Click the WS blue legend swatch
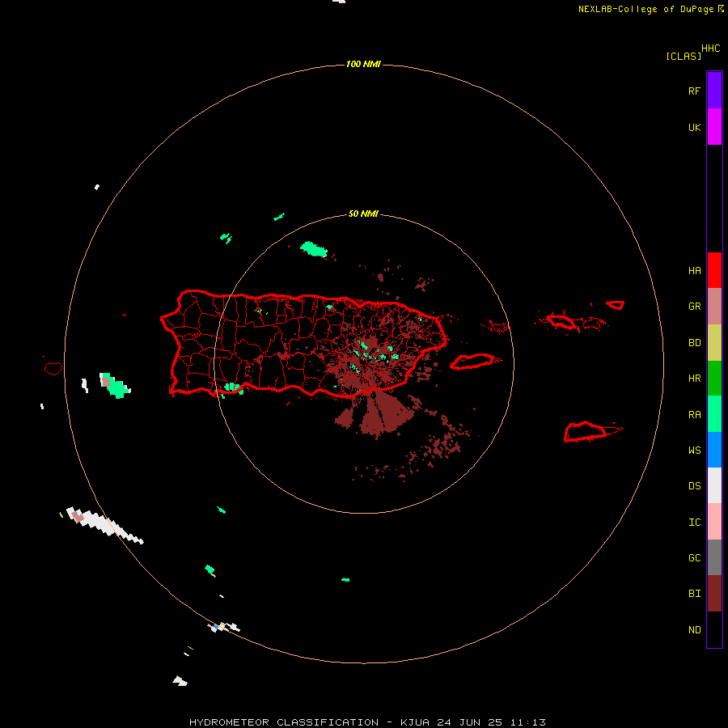This screenshot has height=728, width=728. tap(714, 450)
